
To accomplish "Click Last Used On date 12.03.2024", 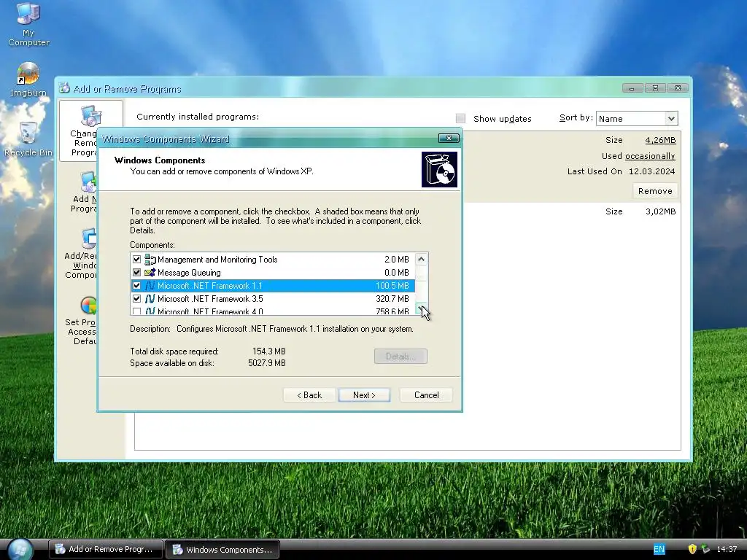I will tap(651, 171).
